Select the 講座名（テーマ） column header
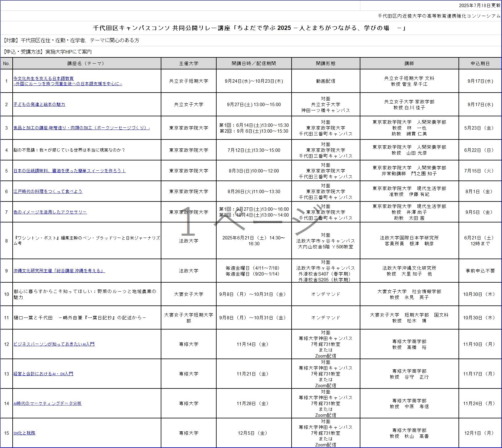Screen dimensions: 502x448 pos(87,63)
